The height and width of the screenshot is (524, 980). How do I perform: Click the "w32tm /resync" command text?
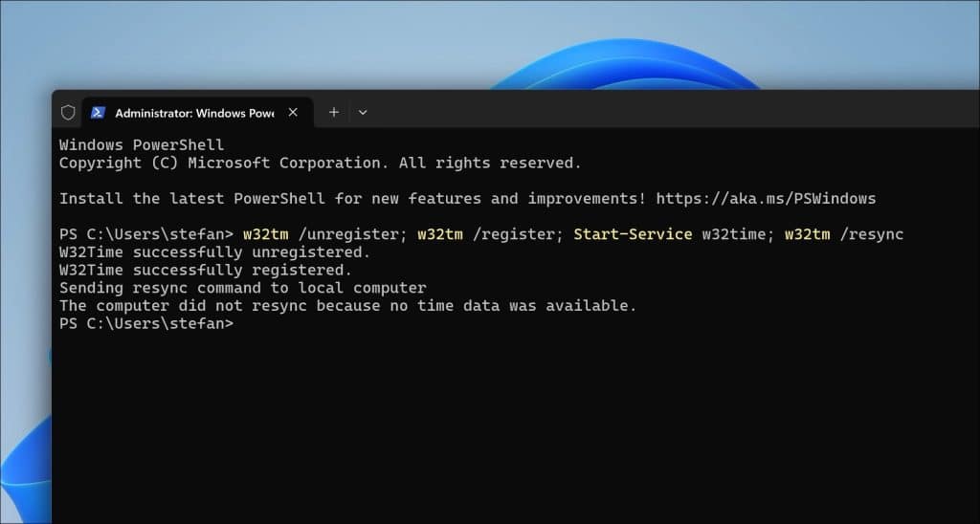[843, 234]
